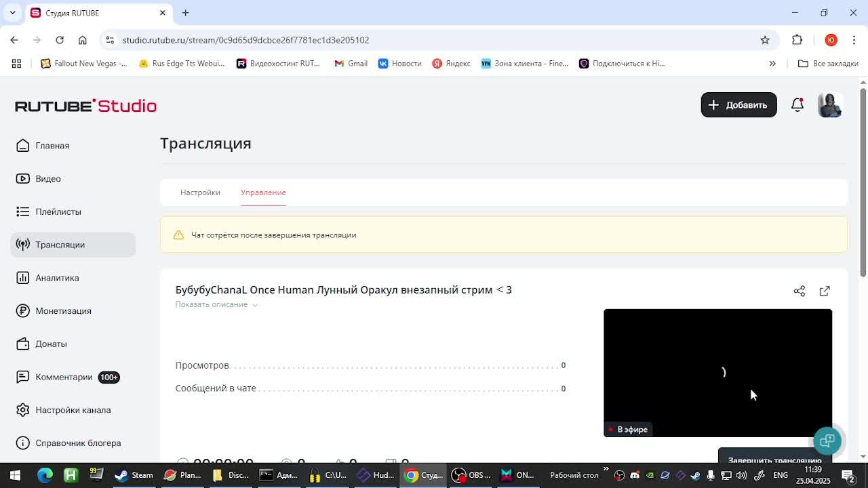Open the Rus Edge Tts Webui bookmark
The height and width of the screenshot is (488, 868).
181,64
